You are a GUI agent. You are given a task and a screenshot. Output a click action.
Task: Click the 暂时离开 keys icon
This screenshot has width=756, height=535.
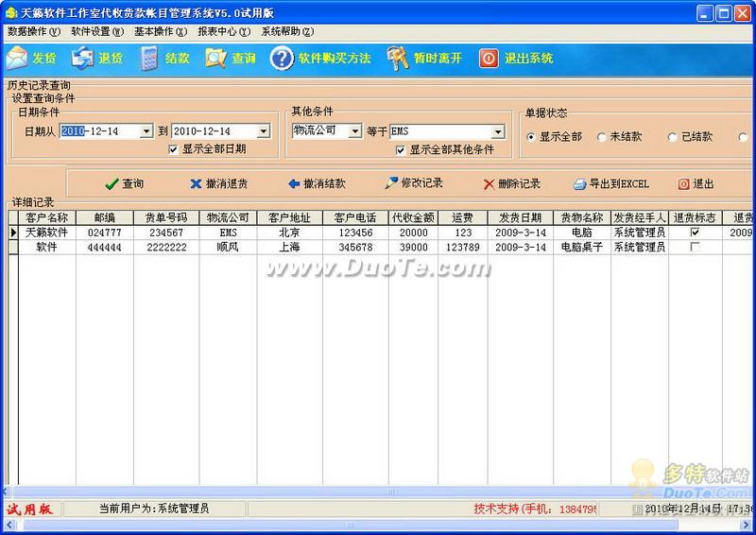[x=397, y=59]
